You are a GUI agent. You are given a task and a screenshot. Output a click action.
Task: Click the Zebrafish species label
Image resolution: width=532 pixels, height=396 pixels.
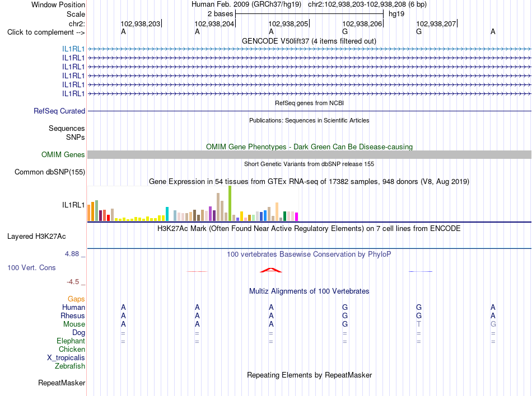(70, 366)
